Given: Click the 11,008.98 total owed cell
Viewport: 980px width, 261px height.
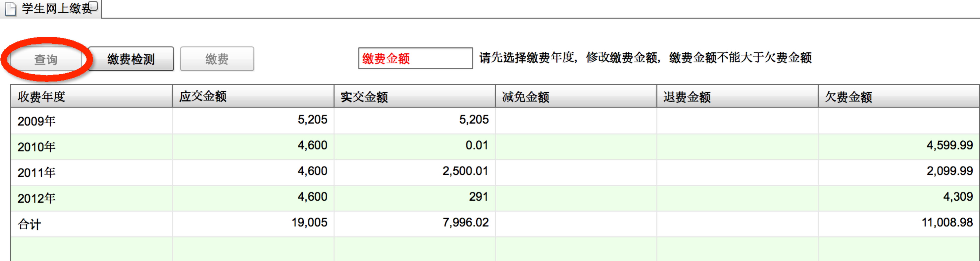Looking at the screenshot, I should (x=947, y=222).
